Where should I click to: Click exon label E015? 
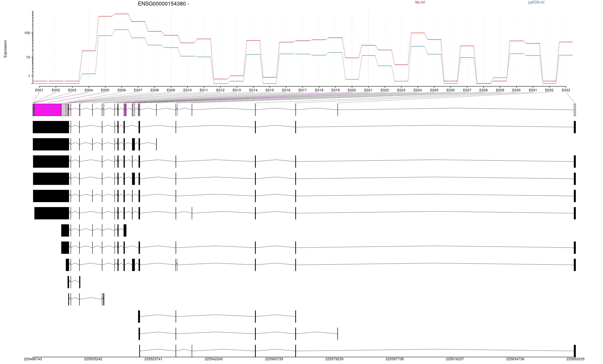pos(270,90)
